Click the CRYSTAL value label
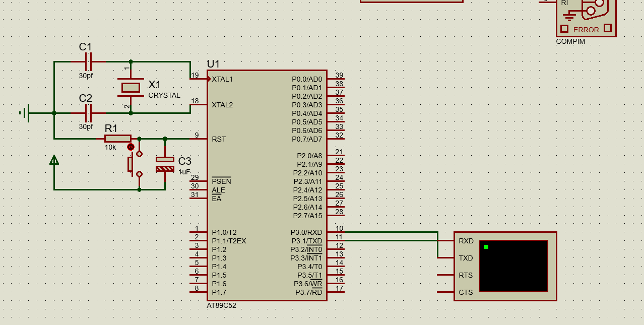644x325 pixels. (x=164, y=95)
